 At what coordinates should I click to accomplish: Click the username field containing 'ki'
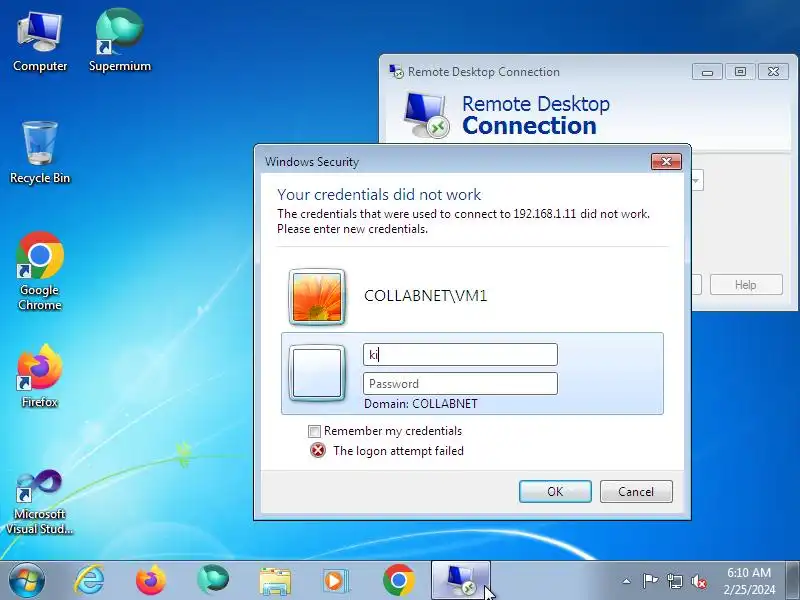460,355
